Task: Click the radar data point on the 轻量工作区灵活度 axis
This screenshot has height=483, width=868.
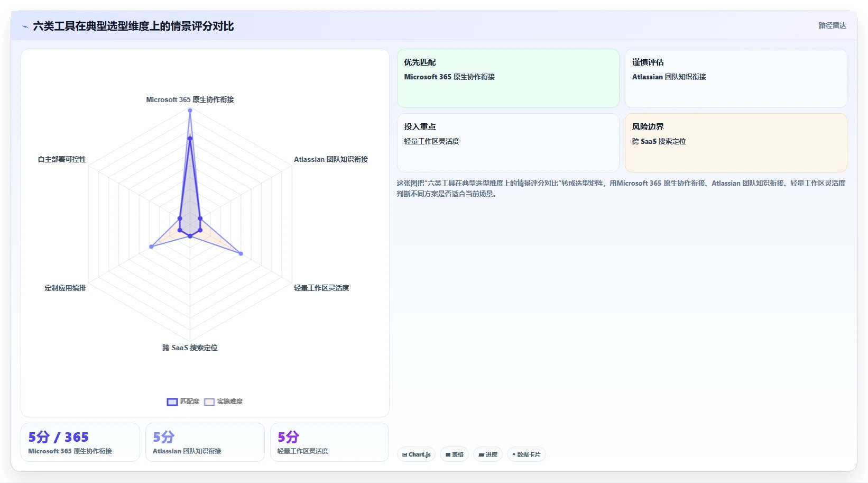Action: (241, 254)
